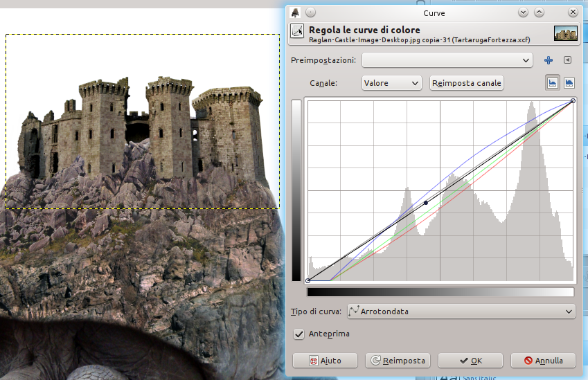Open the presets menu arrow icon

coord(567,60)
